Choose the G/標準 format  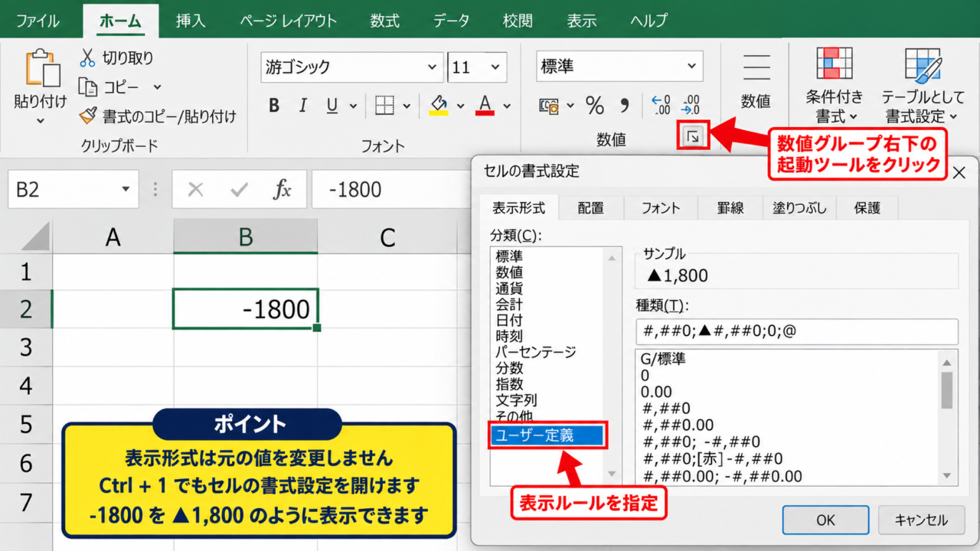pyautogui.click(x=663, y=358)
